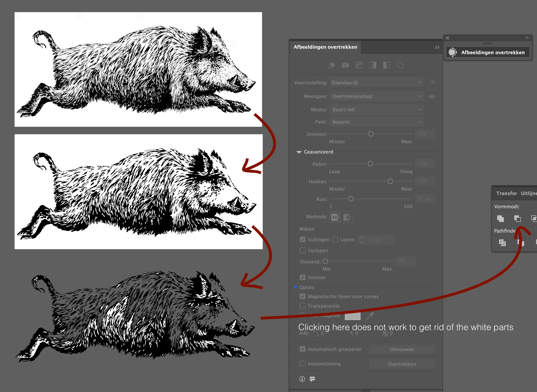The height and width of the screenshot is (392, 537).
Task: Switch to the Uitlijnen tab
Action: (x=528, y=193)
